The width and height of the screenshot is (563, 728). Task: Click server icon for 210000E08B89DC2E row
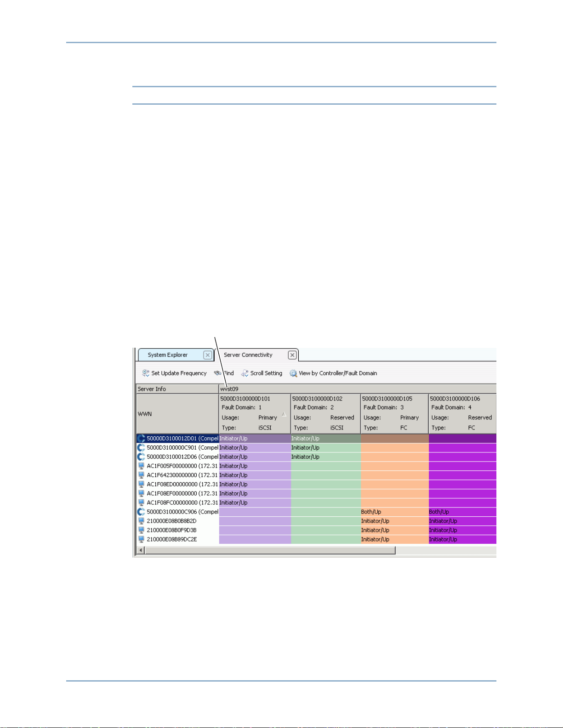pyautogui.click(x=141, y=539)
